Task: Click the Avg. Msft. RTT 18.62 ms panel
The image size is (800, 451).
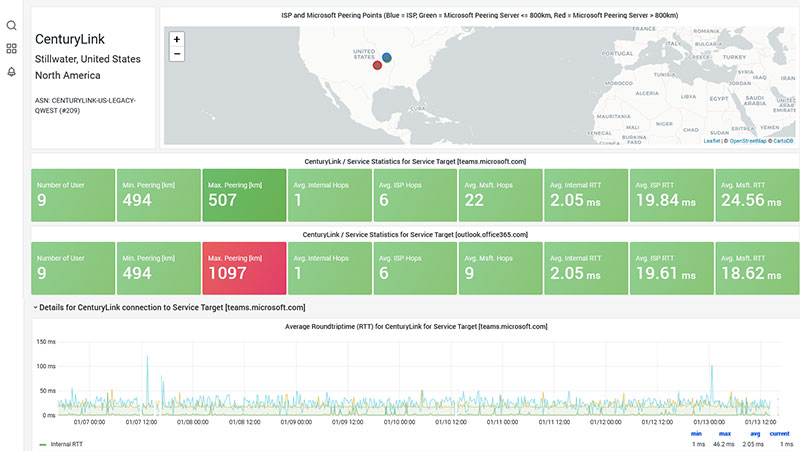Action: point(757,268)
